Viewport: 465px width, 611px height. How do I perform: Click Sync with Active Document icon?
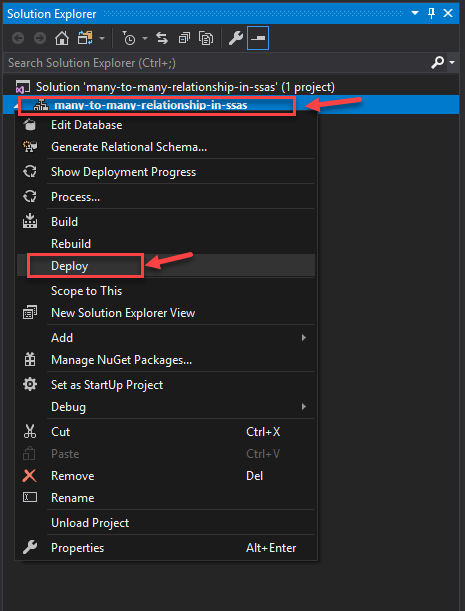pos(162,38)
